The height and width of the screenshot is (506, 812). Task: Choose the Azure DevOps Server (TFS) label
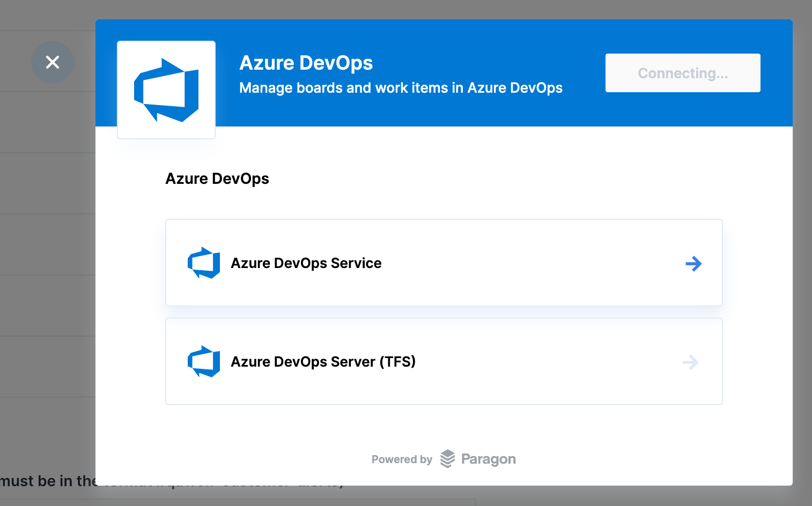pos(323,362)
